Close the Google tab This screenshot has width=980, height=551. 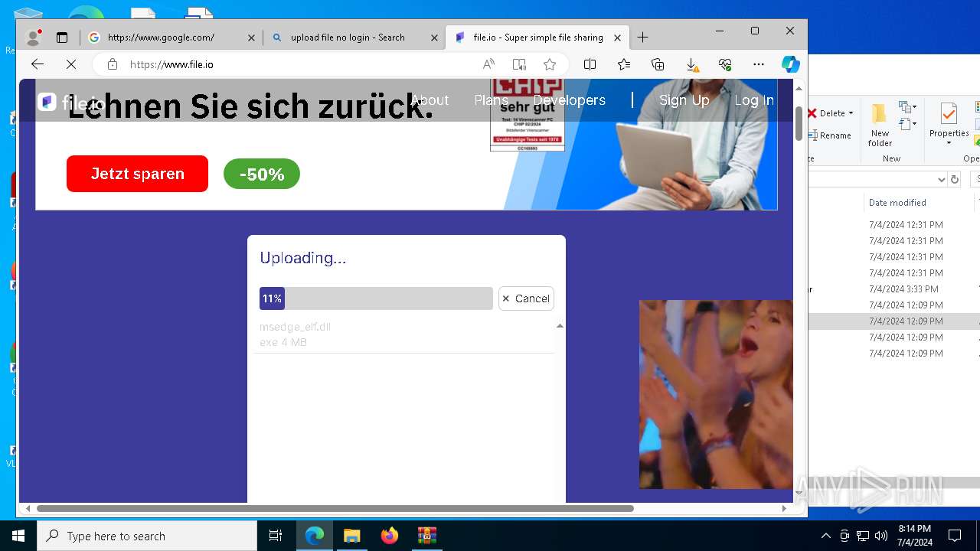(x=251, y=37)
